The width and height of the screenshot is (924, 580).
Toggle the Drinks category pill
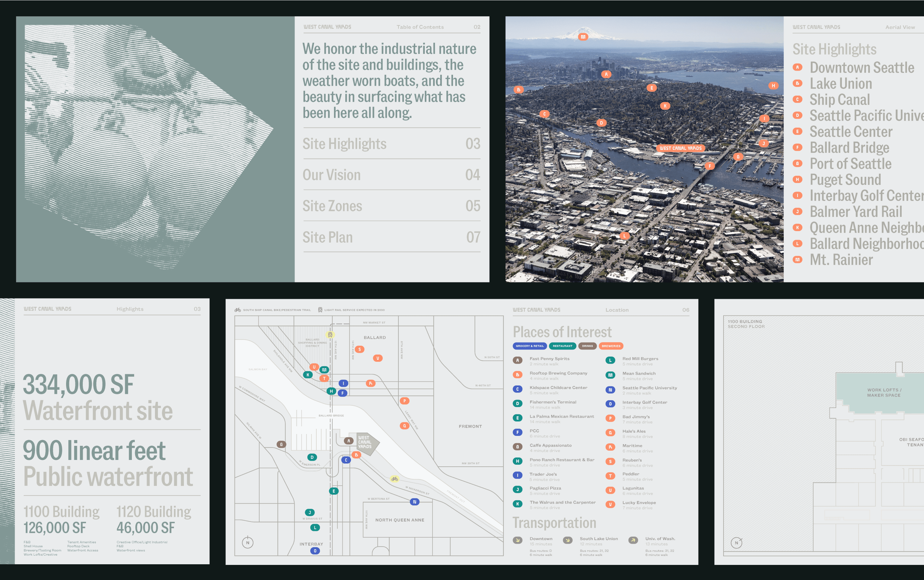[x=587, y=346]
